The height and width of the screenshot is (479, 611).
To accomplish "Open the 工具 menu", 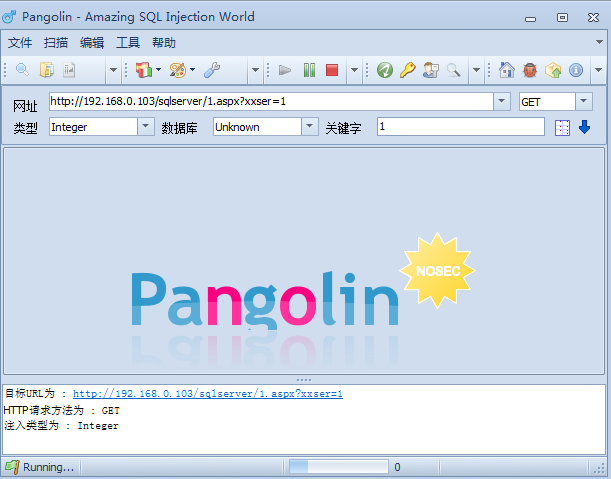I will point(128,42).
